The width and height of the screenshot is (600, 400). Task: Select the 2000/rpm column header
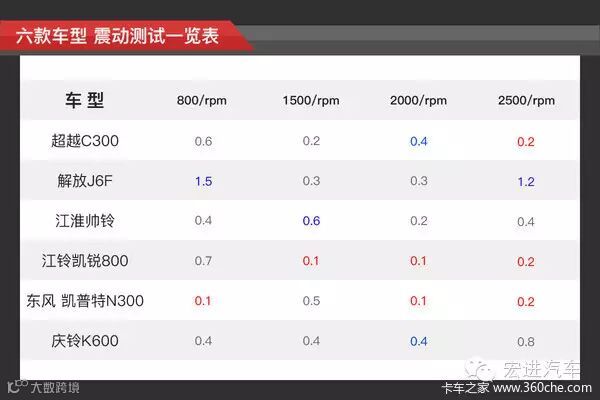[418, 101]
